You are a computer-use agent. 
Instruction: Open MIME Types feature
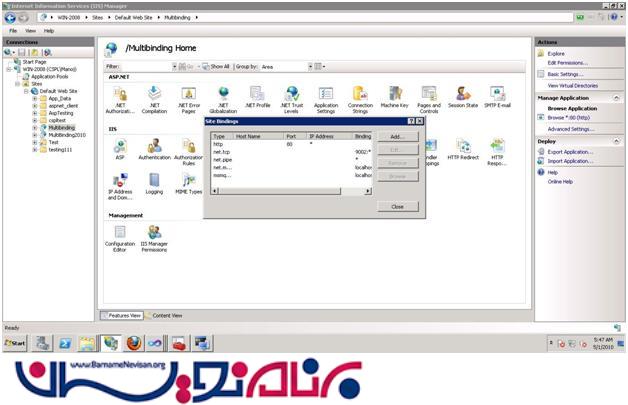pos(189,184)
